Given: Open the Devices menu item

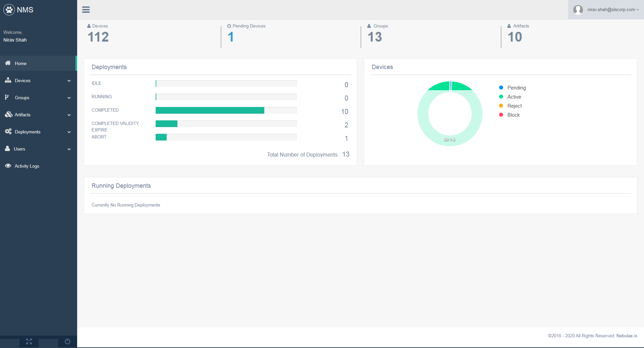Looking at the screenshot, I should (38, 80).
